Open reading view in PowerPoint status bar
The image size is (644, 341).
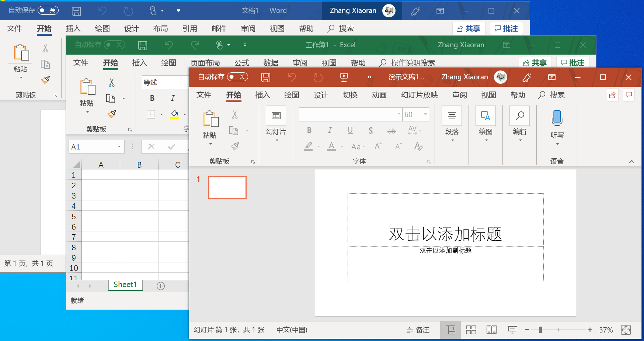pos(491,330)
